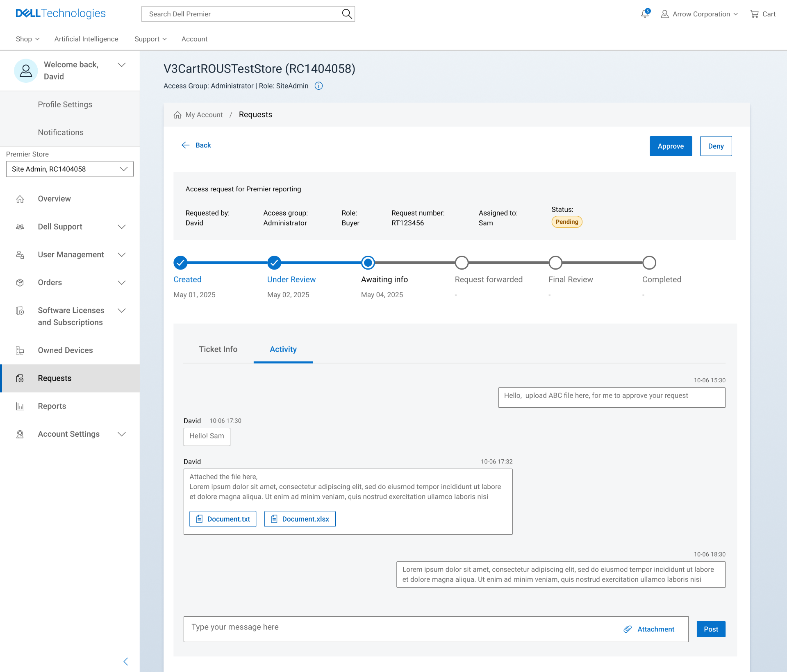Click the role info icon
Screen dimensions: 787x672
[318, 86]
